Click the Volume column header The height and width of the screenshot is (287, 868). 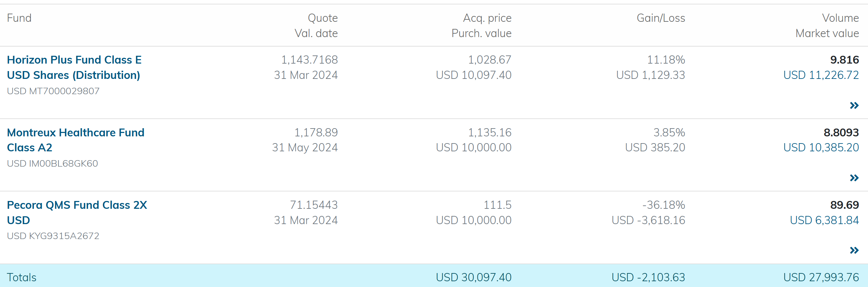point(840,18)
